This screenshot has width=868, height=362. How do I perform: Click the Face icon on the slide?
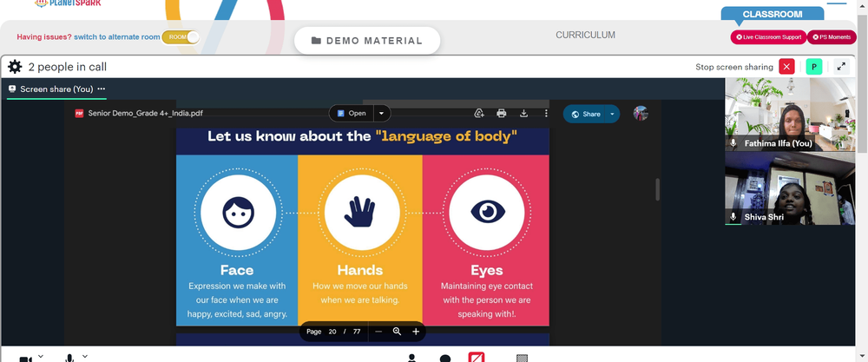point(238,213)
